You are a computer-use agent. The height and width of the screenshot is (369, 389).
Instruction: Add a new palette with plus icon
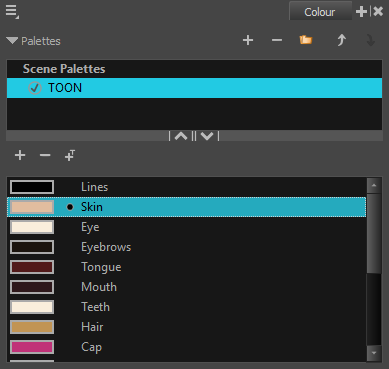pyautogui.click(x=248, y=41)
